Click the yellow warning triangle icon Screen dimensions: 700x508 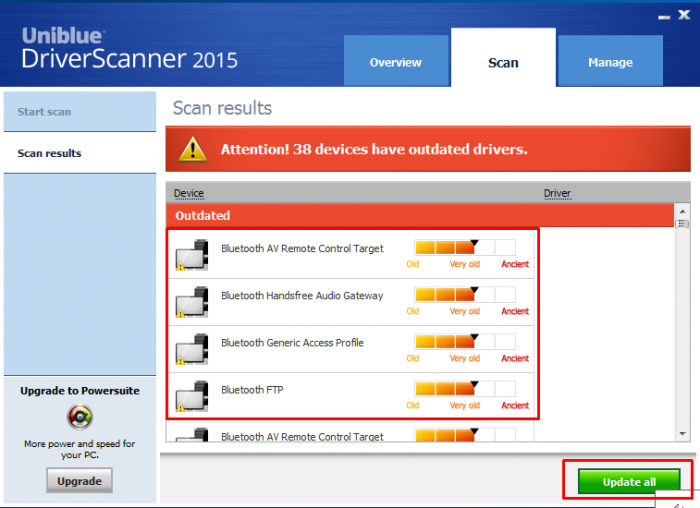click(x=192, y=149)
